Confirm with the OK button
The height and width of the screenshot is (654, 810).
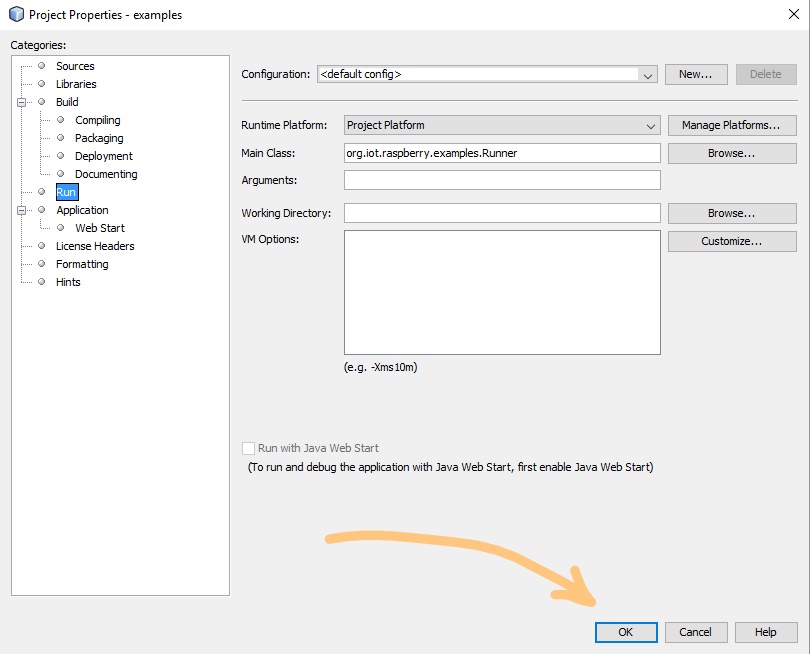click(x=626, y=632)
